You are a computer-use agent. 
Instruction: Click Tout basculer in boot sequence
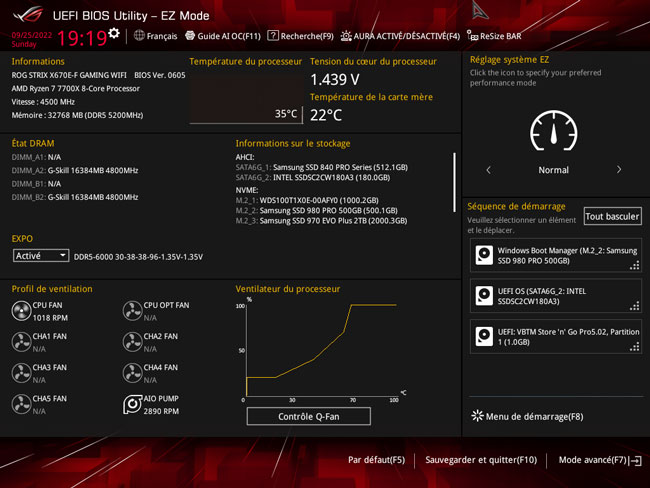point(612,216)
